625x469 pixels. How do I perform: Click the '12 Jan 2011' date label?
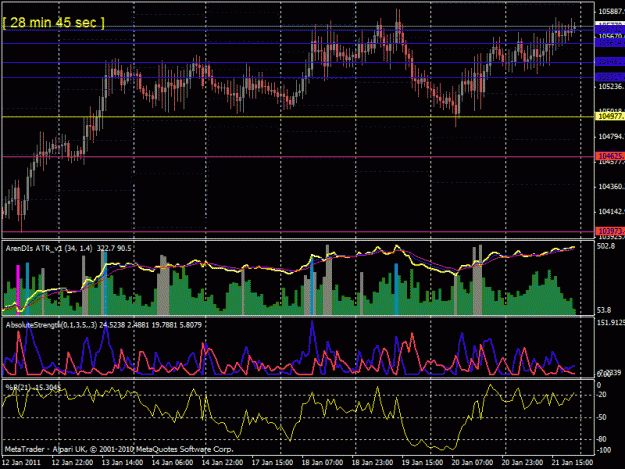pos(21,463)
